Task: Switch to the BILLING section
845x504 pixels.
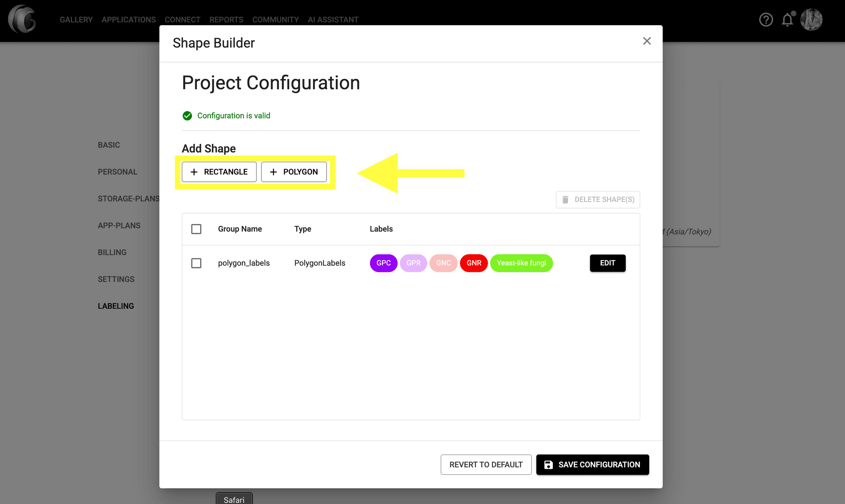Action: [112, 252]
